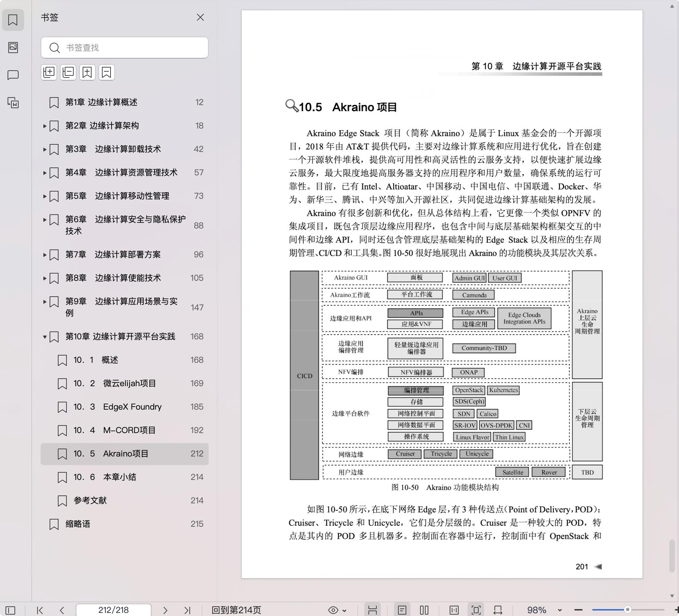
Task: Go to the last page
Action: (187, 610)
